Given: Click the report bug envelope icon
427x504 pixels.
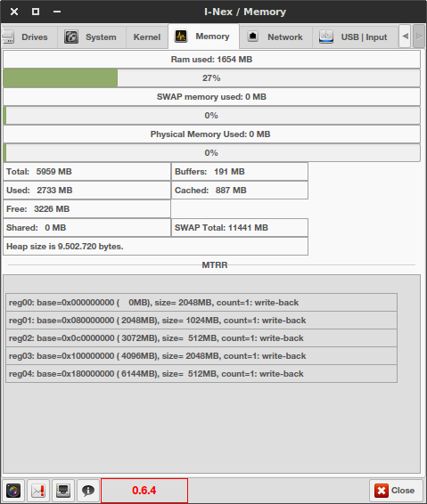Looking at the screenshot, I should click(x=38, y=491).
